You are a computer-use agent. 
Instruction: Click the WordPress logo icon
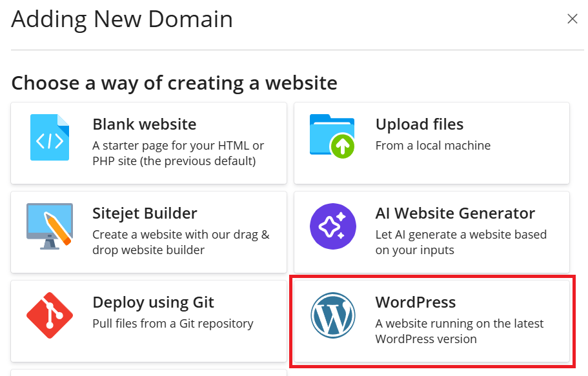[x=332, y=315]
